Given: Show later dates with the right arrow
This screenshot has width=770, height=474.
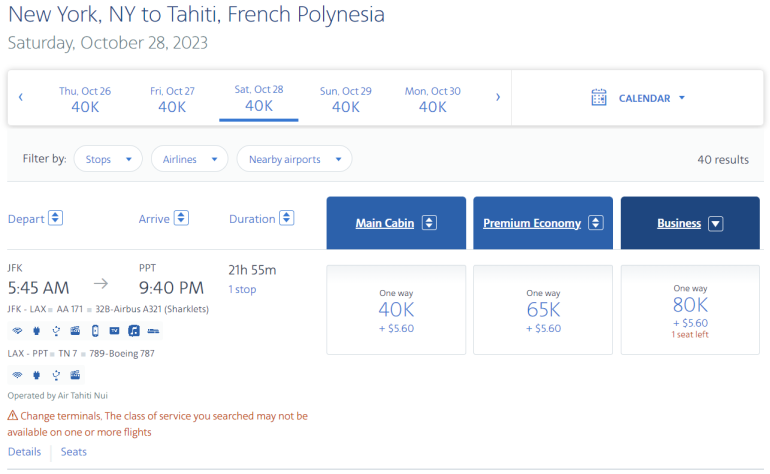Looking at the screenshot, I should (498, 97).
